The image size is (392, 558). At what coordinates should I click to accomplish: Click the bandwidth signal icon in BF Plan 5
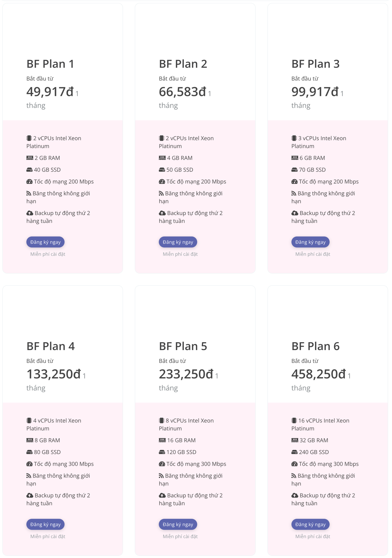pyautogui.click(x=161, y=476)
